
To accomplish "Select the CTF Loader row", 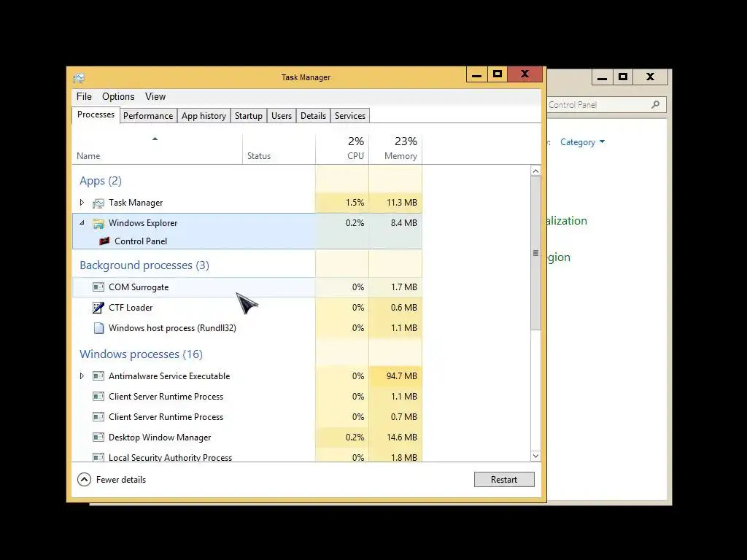I will [x=247, y=308].
